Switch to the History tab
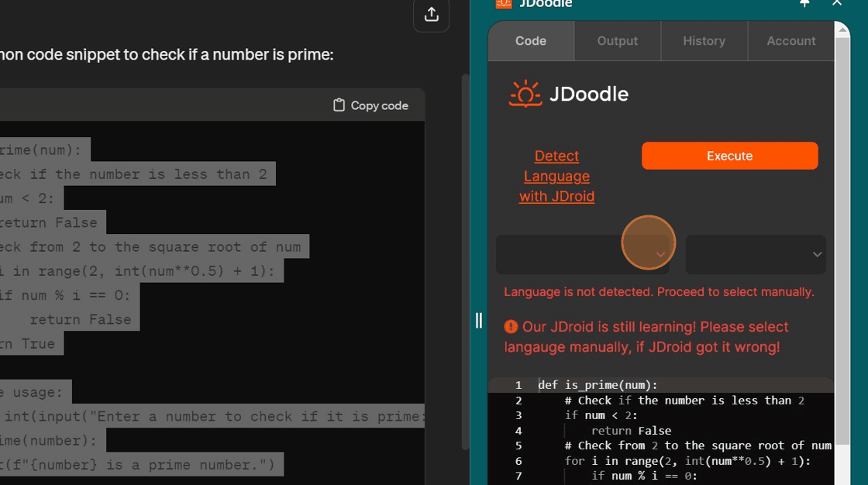This screenshot has width=868, height=485. pos(704,40)
